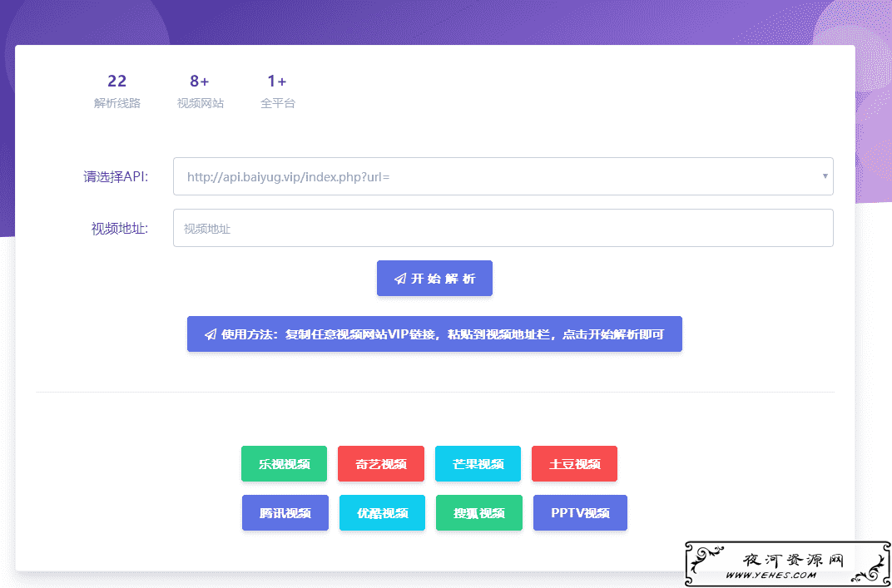Click the paper plane icon on 开始解析

coord(400,279)
